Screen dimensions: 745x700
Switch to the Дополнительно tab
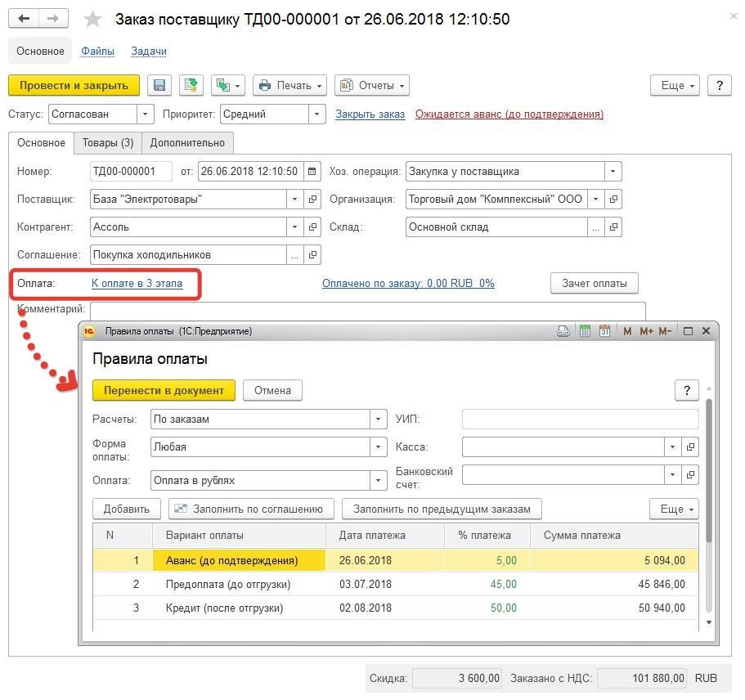(187, 142)
